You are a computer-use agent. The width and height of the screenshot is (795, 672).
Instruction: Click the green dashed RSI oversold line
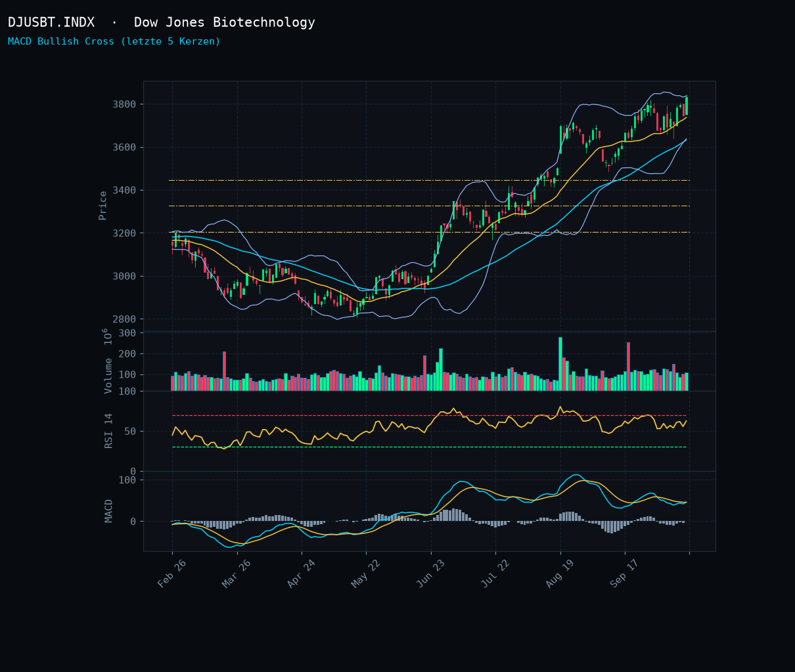point(429,447)
